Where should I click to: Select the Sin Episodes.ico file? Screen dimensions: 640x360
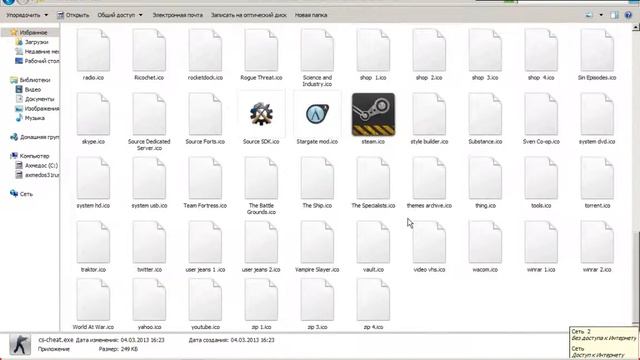click(x=597, y=54)
